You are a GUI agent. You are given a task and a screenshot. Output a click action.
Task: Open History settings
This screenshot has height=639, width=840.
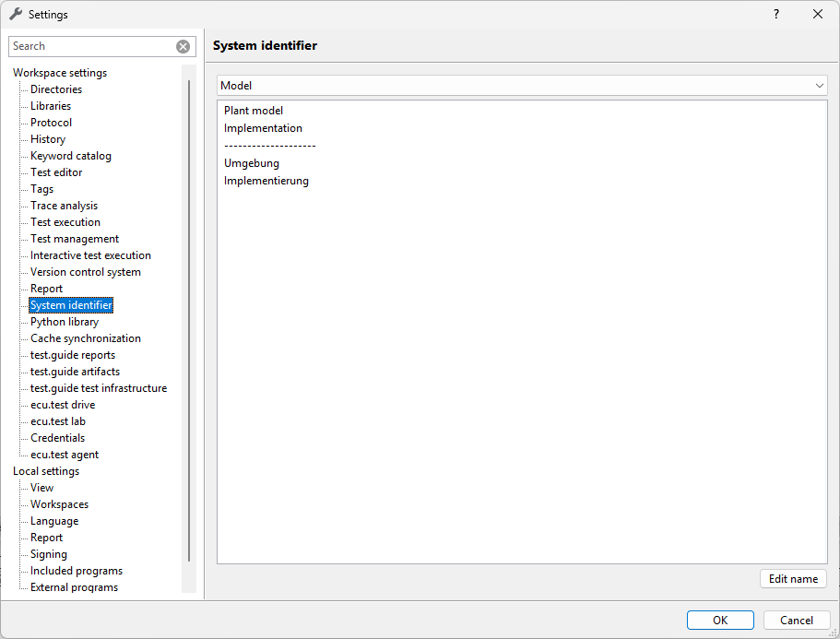[x=48, y=139]
